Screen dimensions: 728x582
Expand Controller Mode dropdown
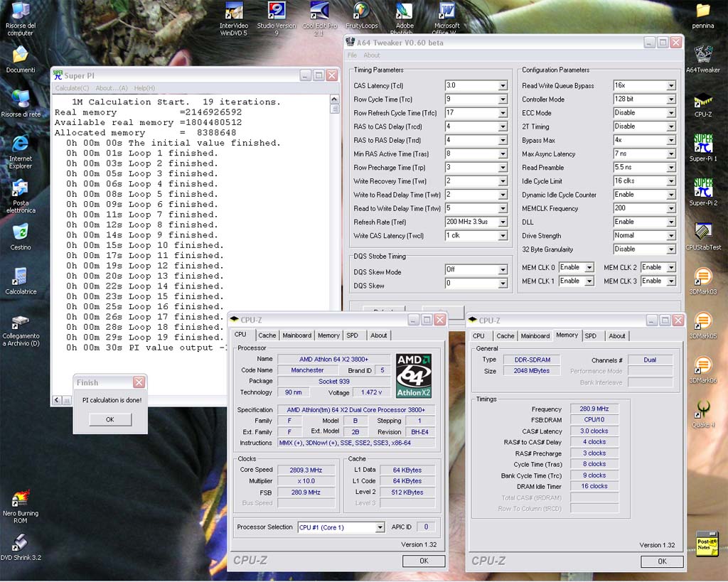671,99
